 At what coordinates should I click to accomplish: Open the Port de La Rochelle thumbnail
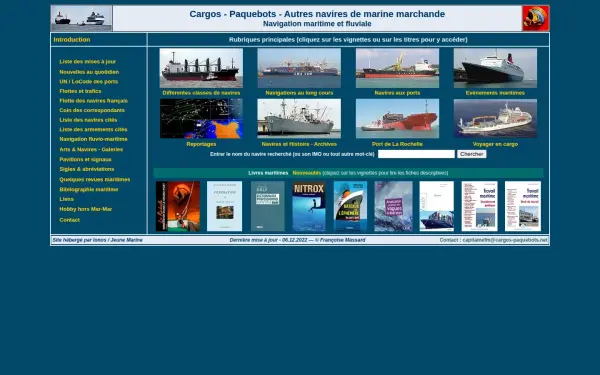point(397,119)
